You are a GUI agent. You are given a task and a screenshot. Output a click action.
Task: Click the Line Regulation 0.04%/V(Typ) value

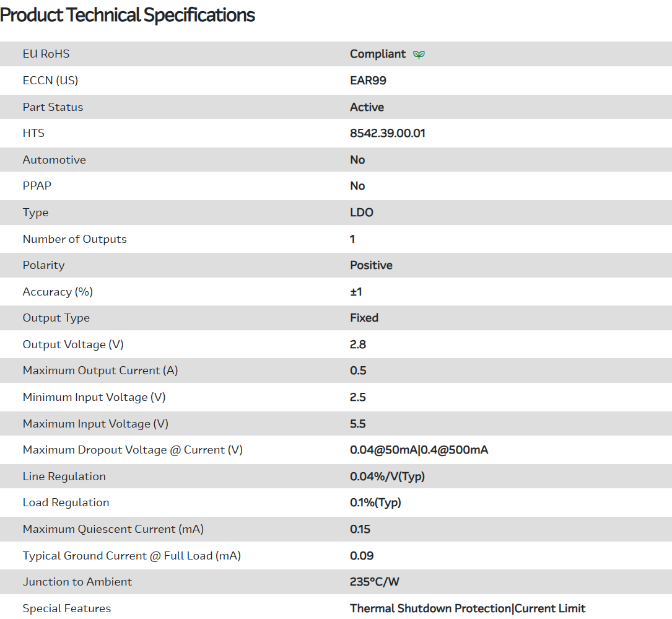(387, 476)
